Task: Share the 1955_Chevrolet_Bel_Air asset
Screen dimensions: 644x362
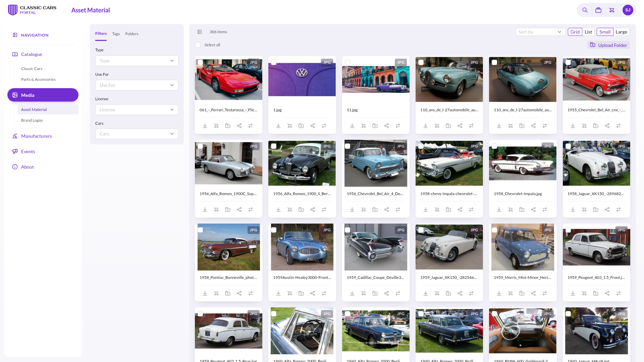Action: point(607,126)
